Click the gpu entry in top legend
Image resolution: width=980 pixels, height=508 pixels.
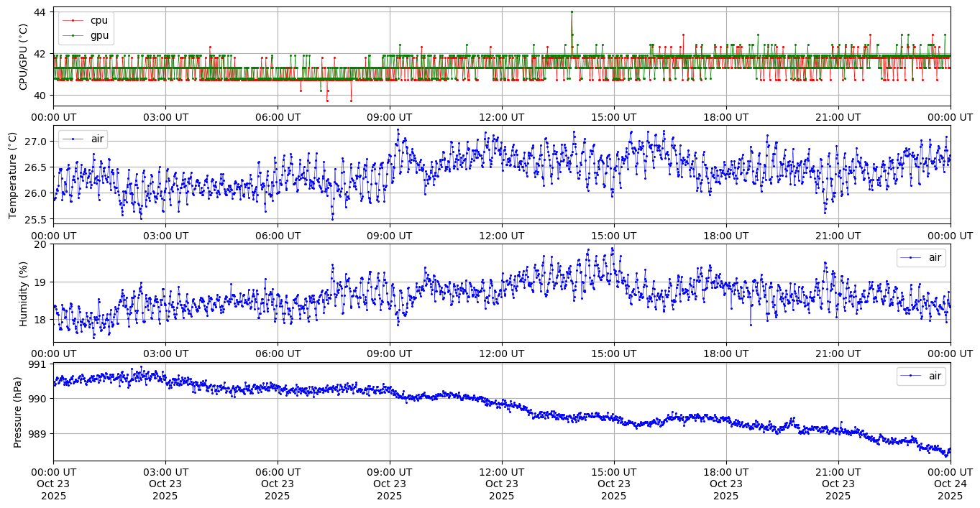[x=99, y=35]
